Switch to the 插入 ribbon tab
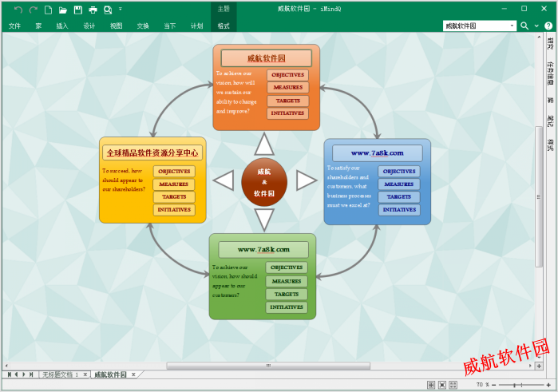 coord(62,26)
